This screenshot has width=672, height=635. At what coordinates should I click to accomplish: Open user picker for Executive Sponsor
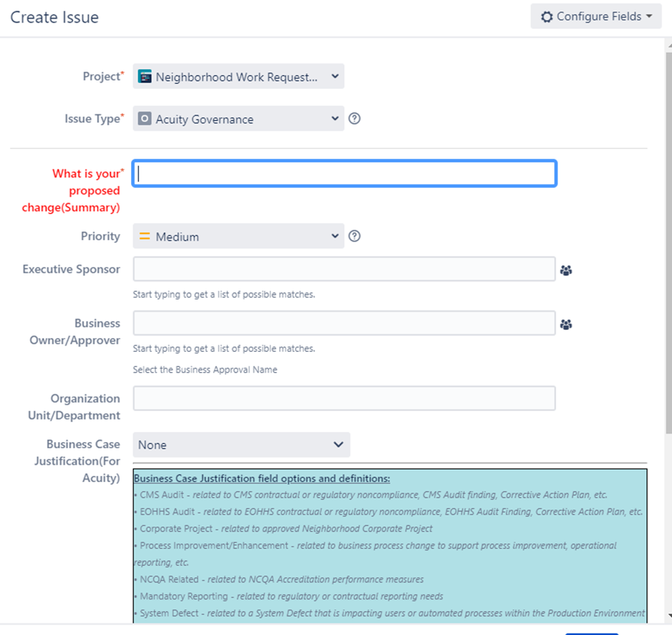[566, 270]
